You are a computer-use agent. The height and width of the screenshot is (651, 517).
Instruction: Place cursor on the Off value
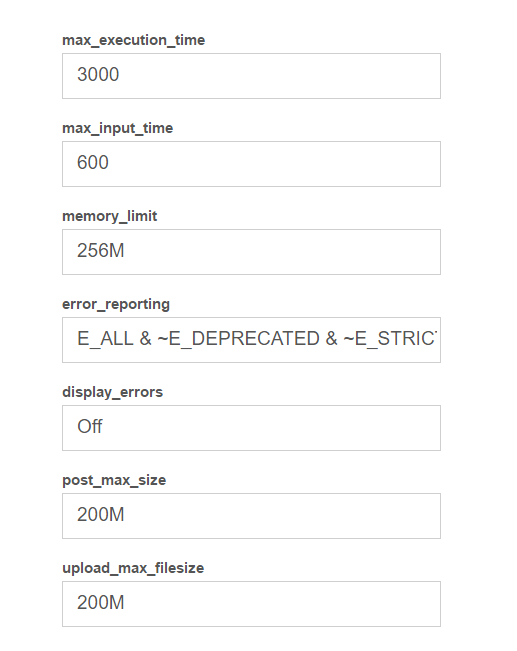90,427
